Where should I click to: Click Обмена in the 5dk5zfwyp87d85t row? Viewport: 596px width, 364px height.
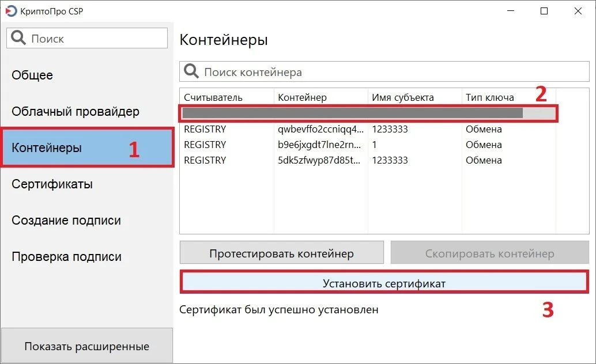click(484, 160)
